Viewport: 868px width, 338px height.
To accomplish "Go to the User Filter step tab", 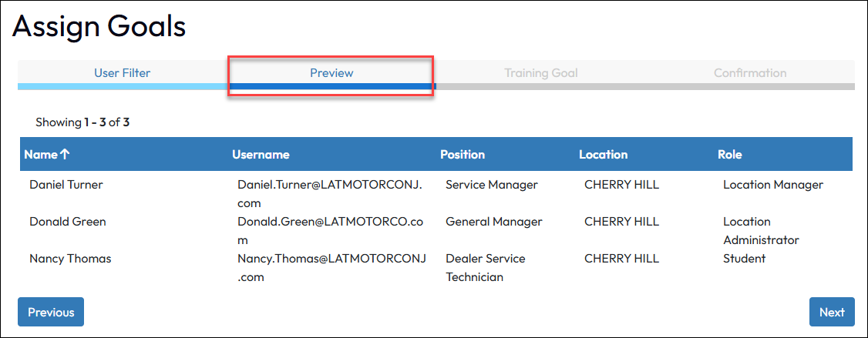I will (122, 73).
